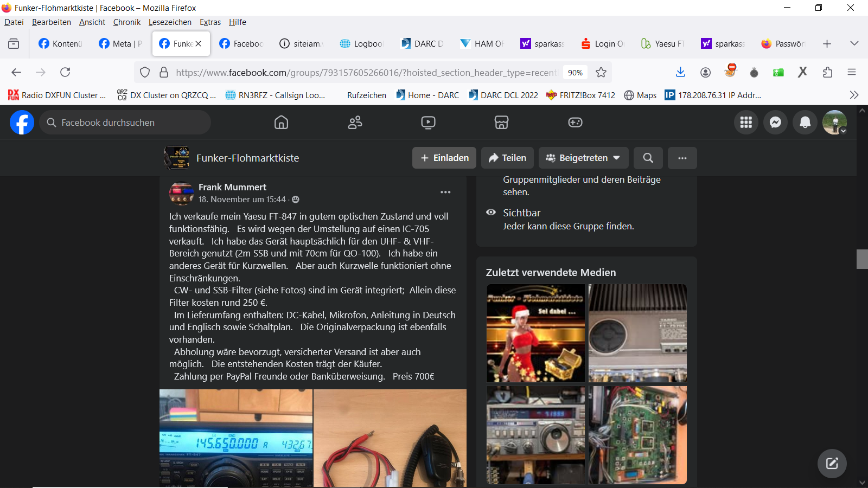Switch to the Logbook tab

(362, 43)
